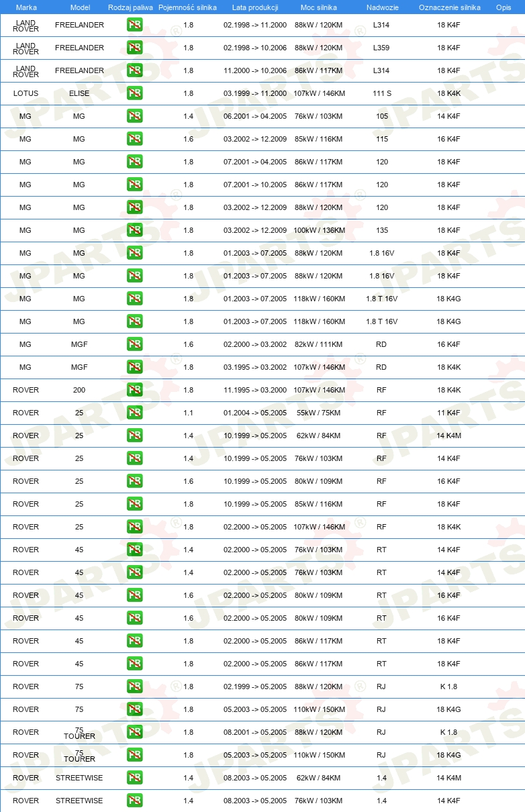
Task: Click production years 03.1999 -> 11.2000
Action: point(255,93)
